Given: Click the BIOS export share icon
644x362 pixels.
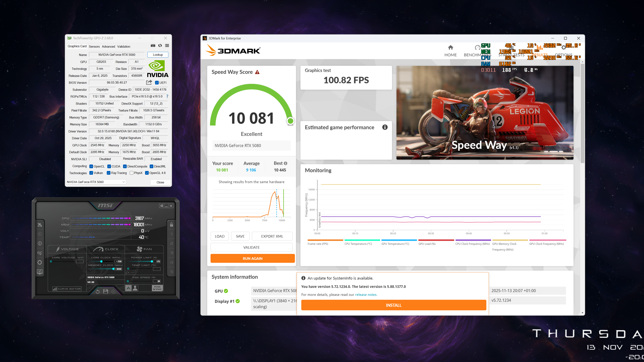Looking at the screenshot, I should point(149,82).
